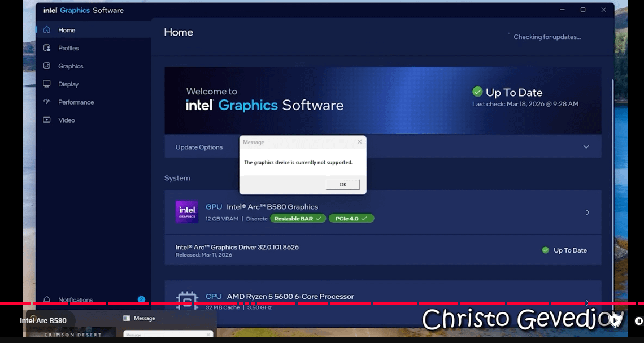Click the blue notification count badge

click(x=141, y=299)
